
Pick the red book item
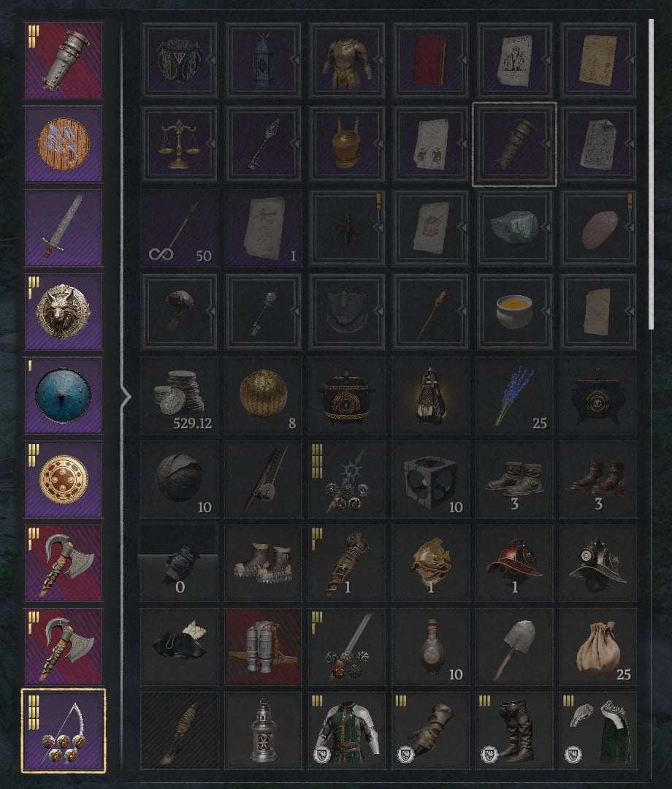pos(430,60)
